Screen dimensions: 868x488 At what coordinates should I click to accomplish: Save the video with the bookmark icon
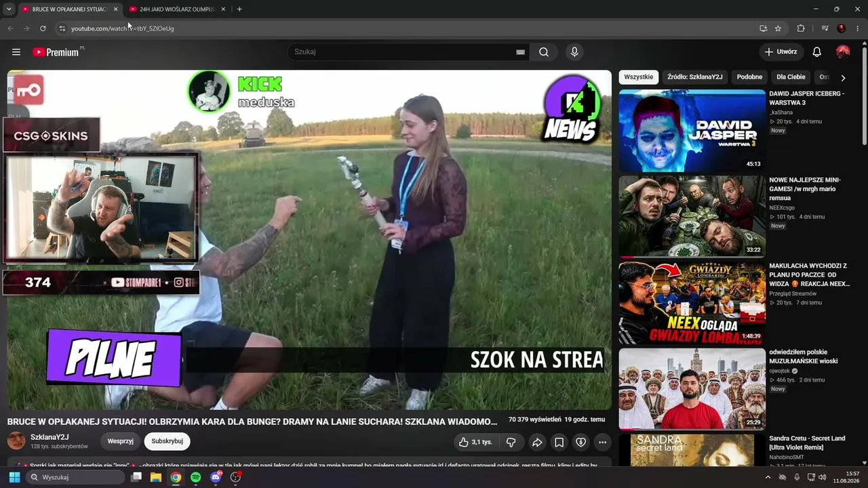click(x=559, y=443)
